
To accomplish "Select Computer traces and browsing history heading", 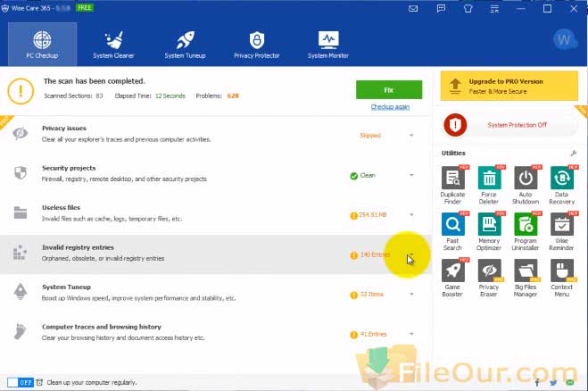I will coord(102,327).
